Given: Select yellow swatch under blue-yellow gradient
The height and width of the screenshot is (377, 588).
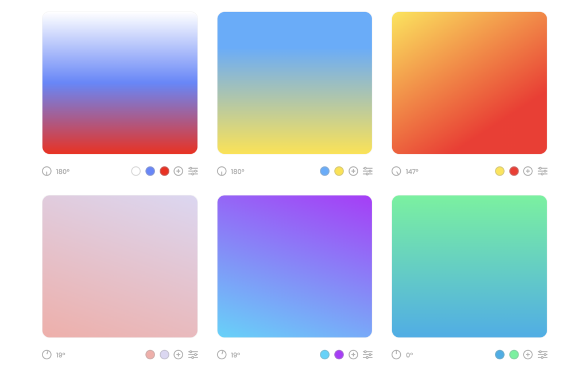Looking at the screenshot, I should (x=339, y=171).
